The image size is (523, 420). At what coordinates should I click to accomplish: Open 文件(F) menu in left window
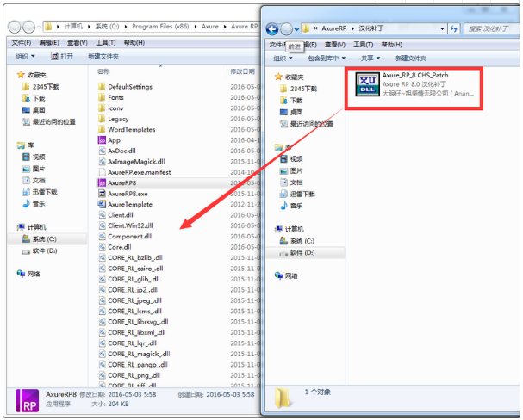point(22,43)
